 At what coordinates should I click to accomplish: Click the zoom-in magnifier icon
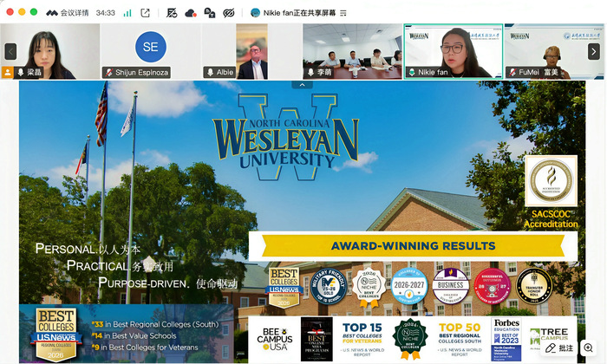(x=589, y=348)
